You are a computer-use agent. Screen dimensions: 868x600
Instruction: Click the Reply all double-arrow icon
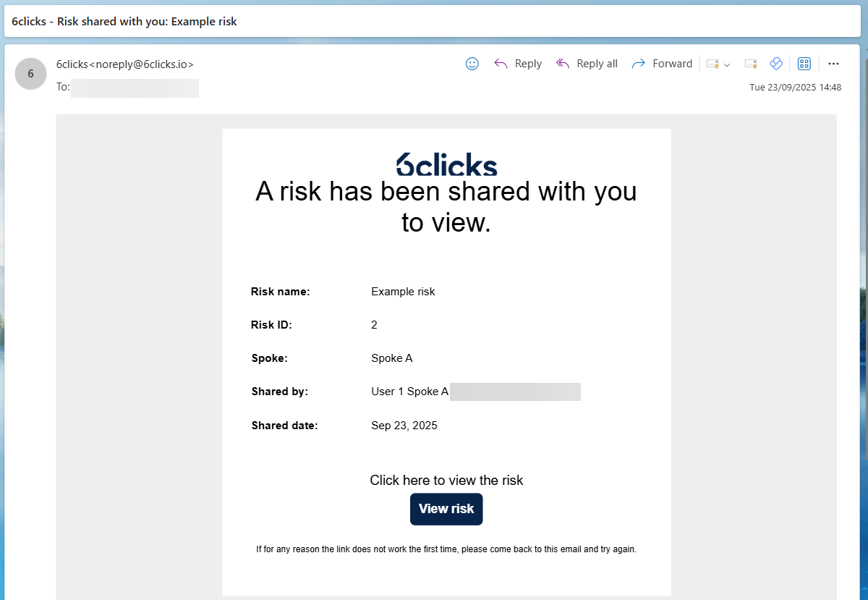563,64
